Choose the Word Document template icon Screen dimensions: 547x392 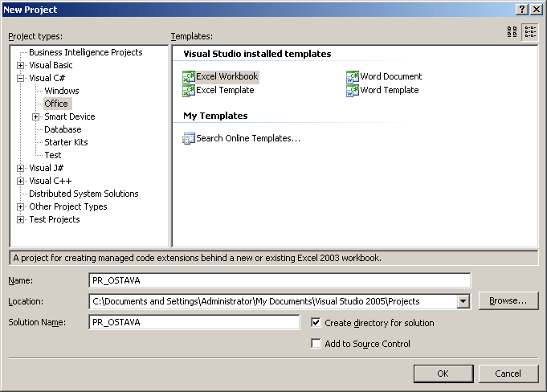pyautogui.click(x=353, y=77)
